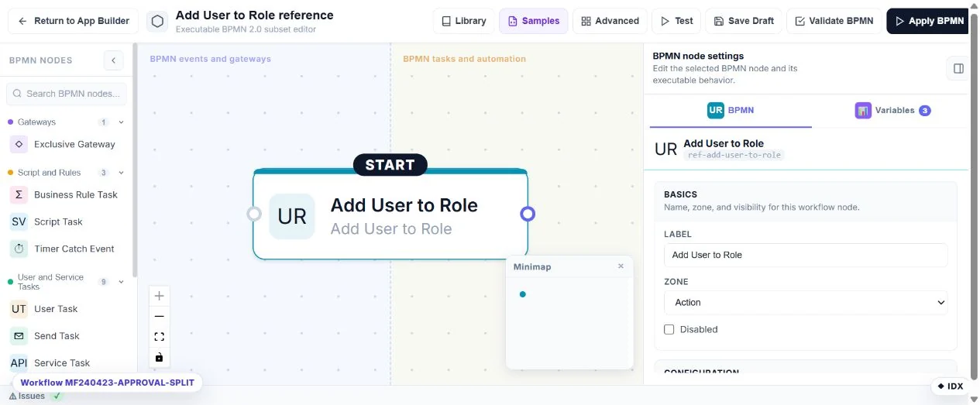Select the Timer Catch Event clock icon

click(x=19, y=249)
